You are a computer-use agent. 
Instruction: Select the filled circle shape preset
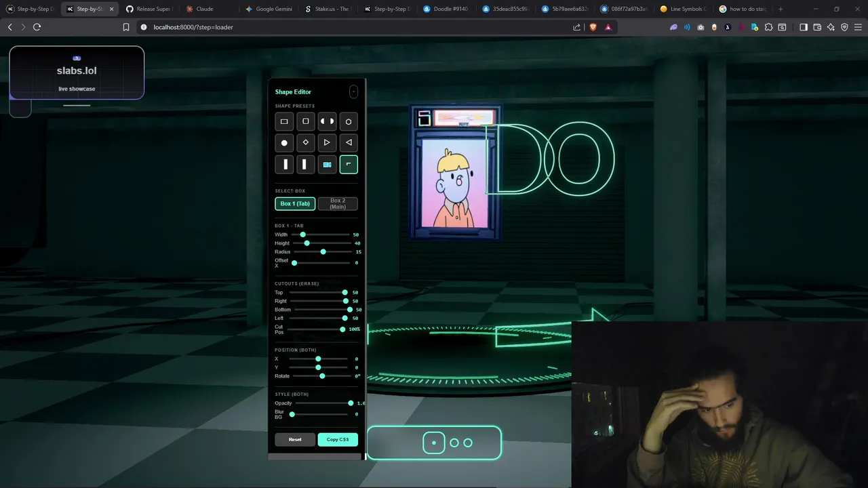pos(284,142)
